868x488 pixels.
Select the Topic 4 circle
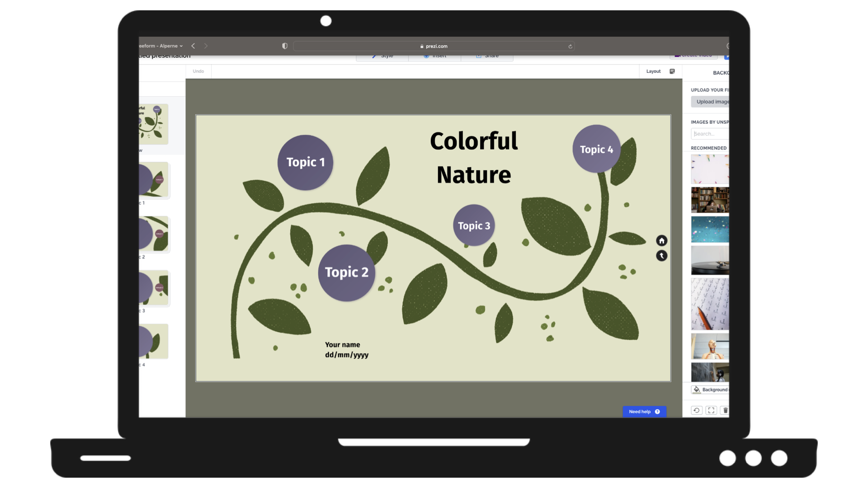596,149
